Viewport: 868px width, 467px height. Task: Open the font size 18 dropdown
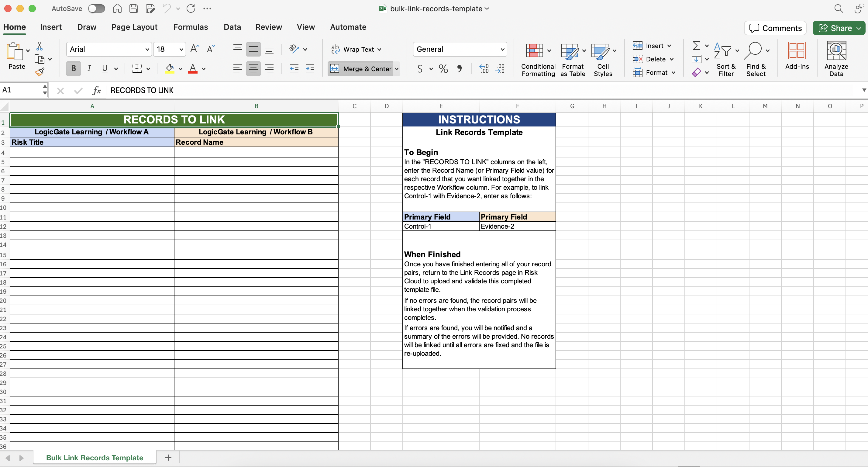coord(181,49)
